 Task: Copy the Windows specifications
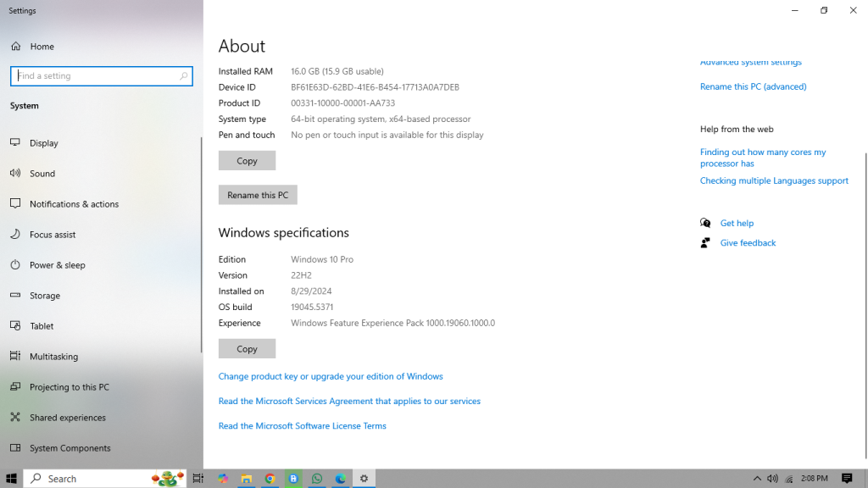247,348
